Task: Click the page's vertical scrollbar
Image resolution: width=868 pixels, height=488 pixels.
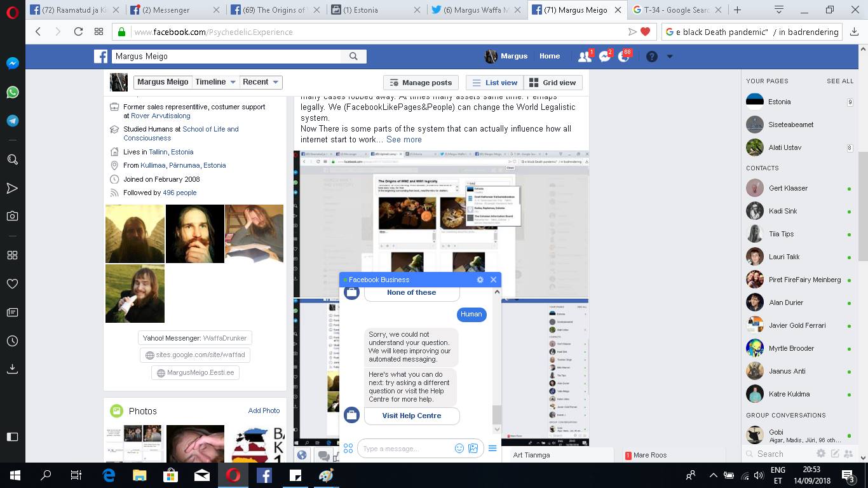Action: point(862,207)
